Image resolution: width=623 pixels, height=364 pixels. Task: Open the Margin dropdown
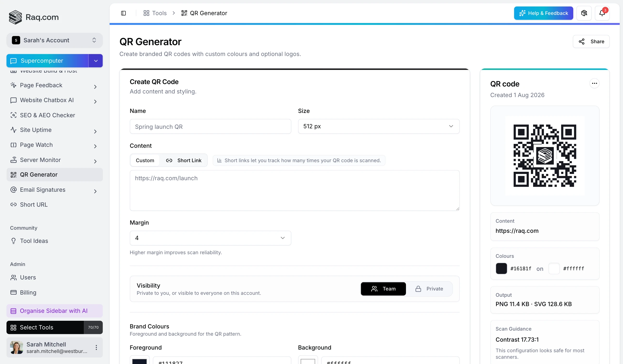(x=210, y=238)
